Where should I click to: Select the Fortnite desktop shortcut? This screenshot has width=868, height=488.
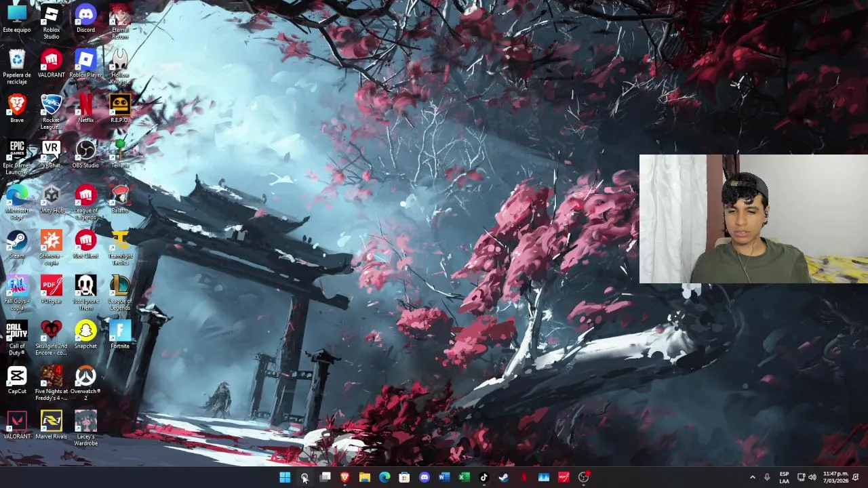(120, 335)
